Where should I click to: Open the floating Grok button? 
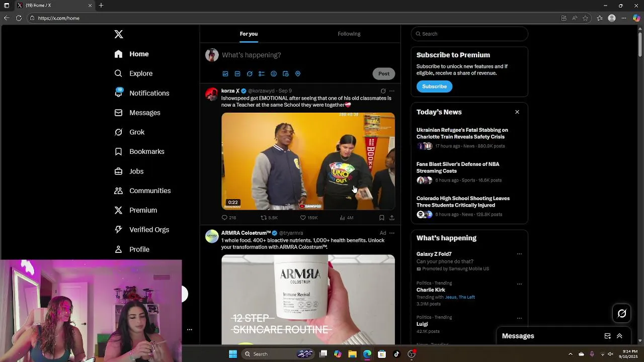click(x=622, y=314)
